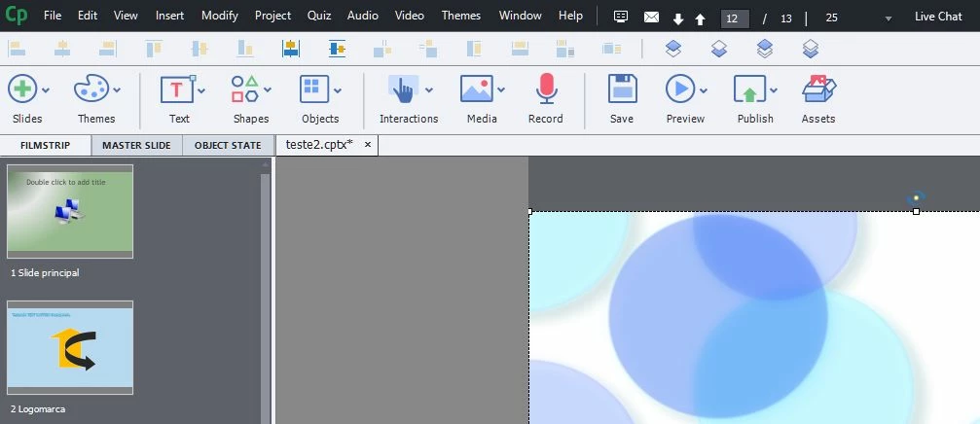Click the Align Bottom icon

245,48
